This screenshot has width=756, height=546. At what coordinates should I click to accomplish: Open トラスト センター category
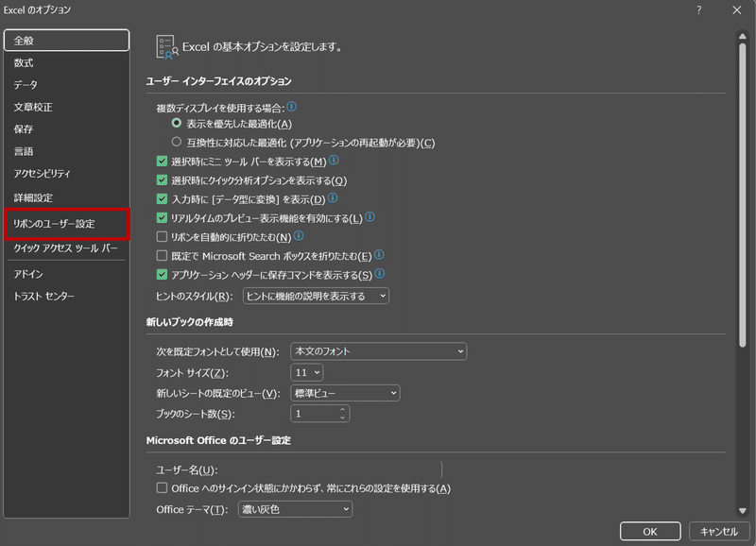66,297
